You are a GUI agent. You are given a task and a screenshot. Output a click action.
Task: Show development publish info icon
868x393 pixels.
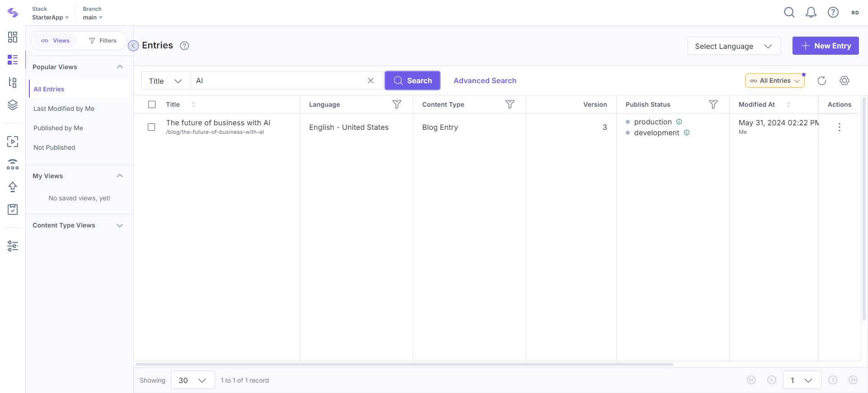pyautogui.click(x=687, y=133)
